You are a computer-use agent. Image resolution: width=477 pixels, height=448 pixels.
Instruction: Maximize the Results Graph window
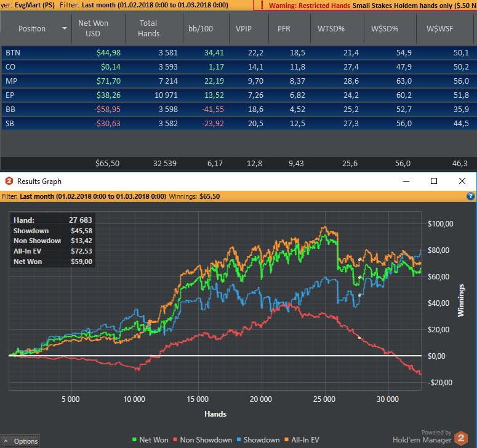[434, 181]
